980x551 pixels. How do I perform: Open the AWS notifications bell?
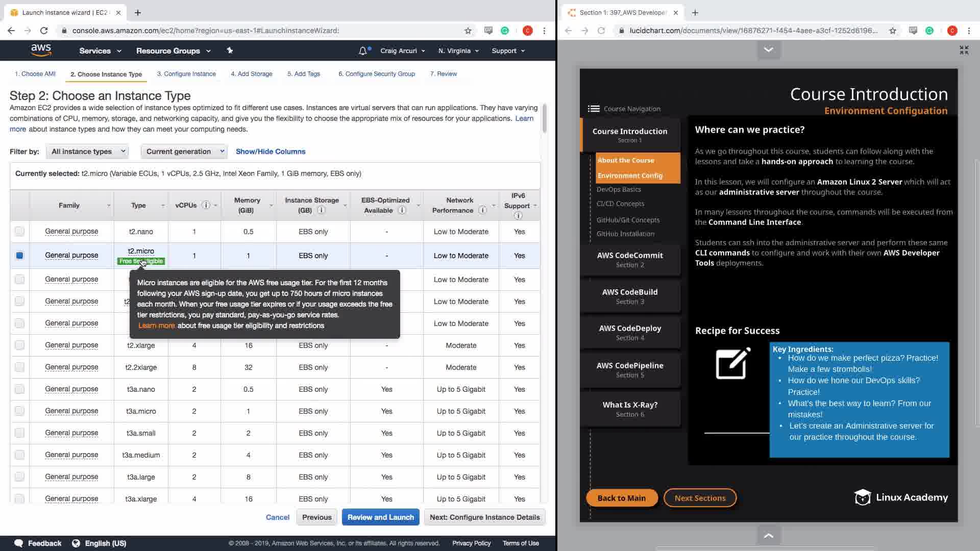point(363,51)
